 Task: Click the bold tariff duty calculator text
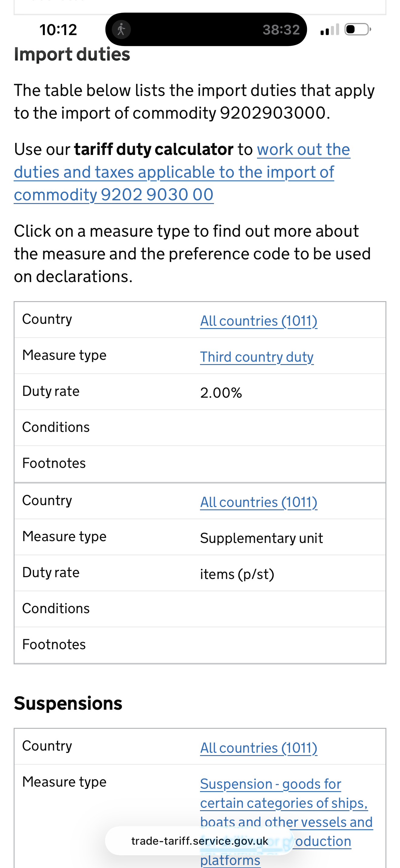click(x=153, y=149)
